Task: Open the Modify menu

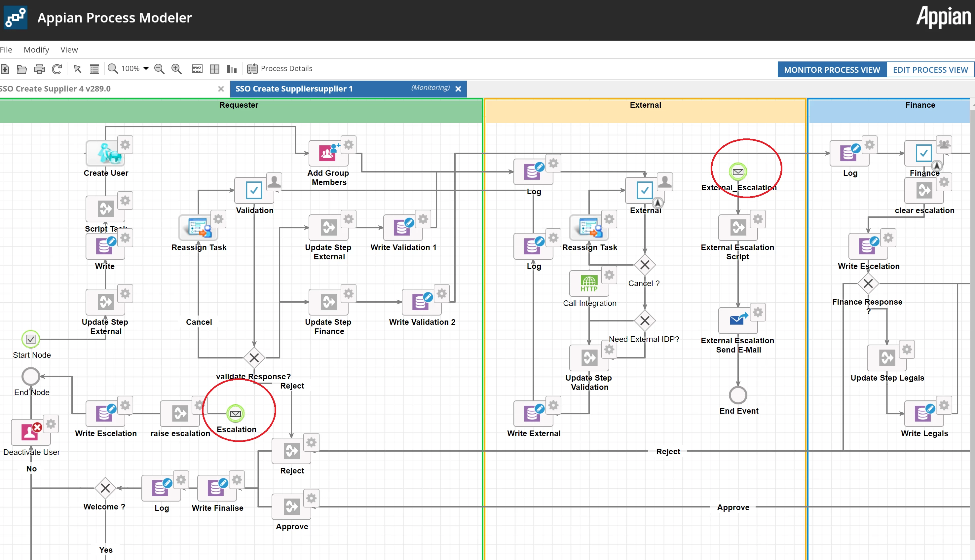Action: [37, 50]
